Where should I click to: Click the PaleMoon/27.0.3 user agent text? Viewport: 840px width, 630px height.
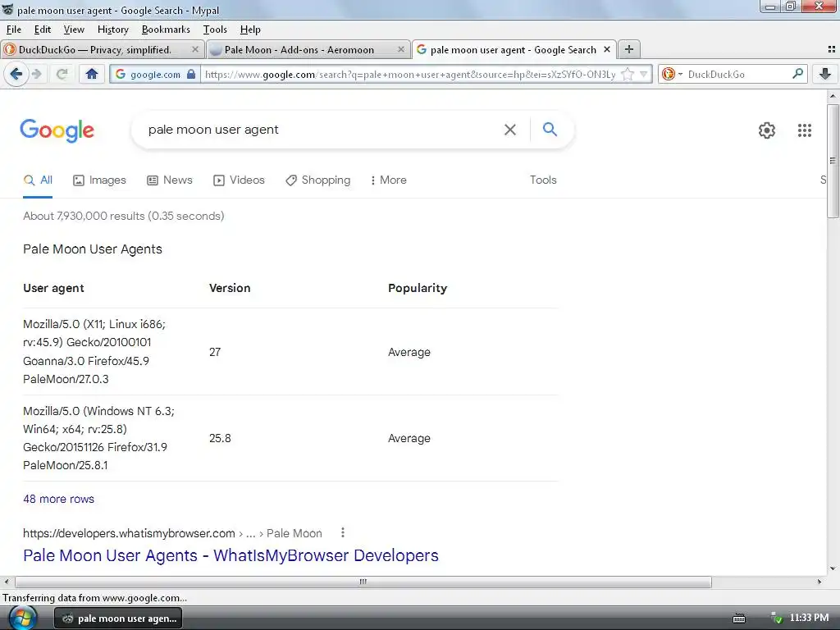click(66, 379)
